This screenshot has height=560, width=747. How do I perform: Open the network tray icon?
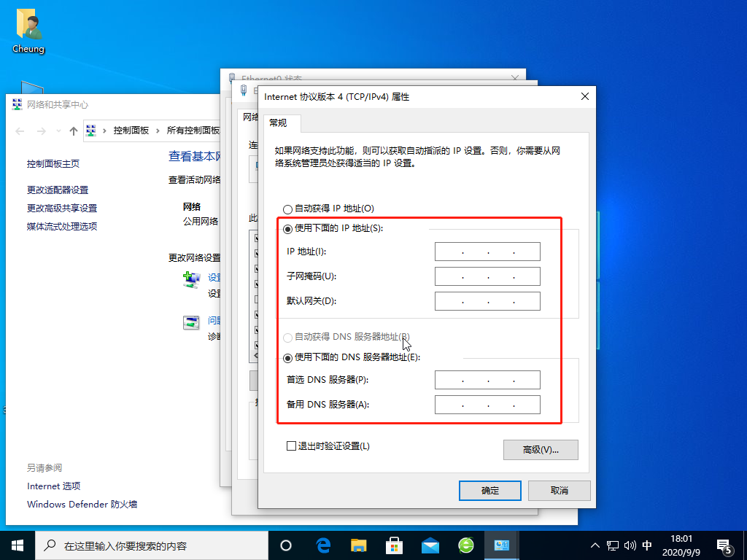[x=613, y=545]
